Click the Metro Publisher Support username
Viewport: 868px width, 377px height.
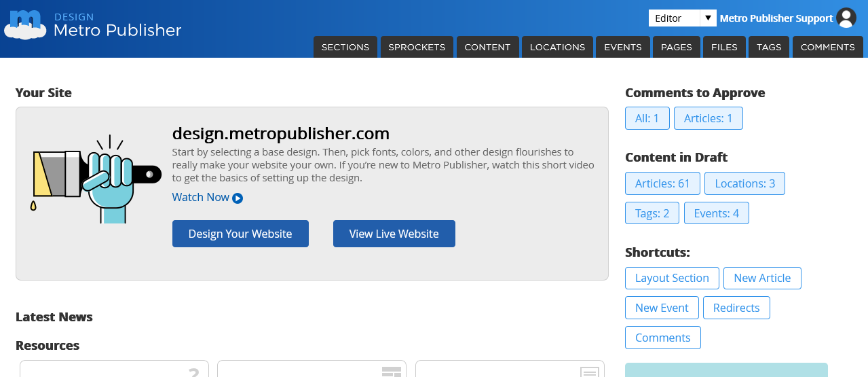[x=776, y=18]
